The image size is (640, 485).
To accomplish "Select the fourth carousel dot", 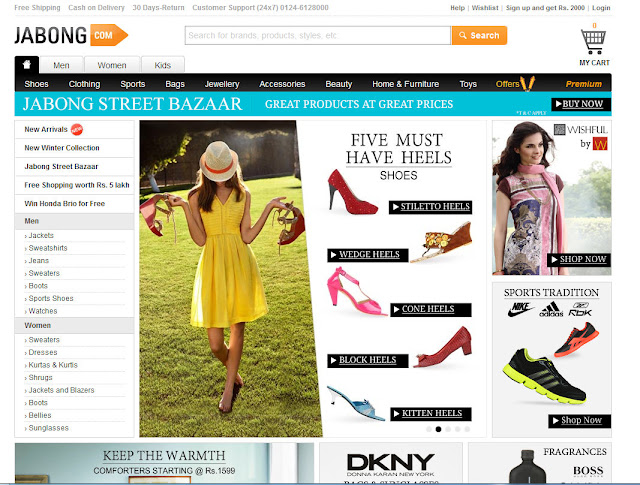I will click(x=458, y=429).
